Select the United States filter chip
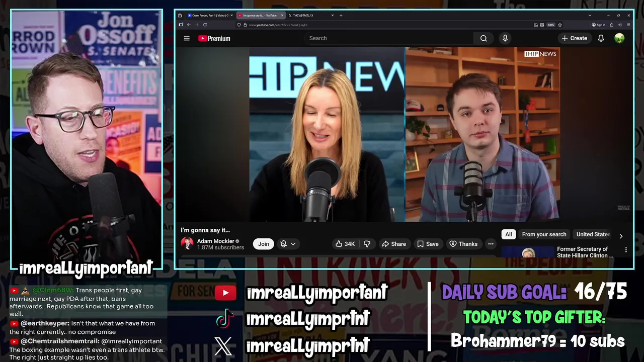The width and height of the screenshot is (644, 362). [593, 234]
